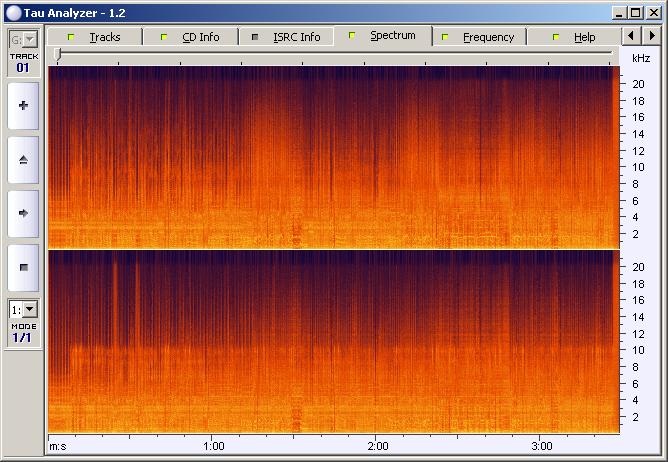Click the Tau Analyzer title bar icon
Image resolution: width=668 pixels, height=462 pixels.
(10, 12)
